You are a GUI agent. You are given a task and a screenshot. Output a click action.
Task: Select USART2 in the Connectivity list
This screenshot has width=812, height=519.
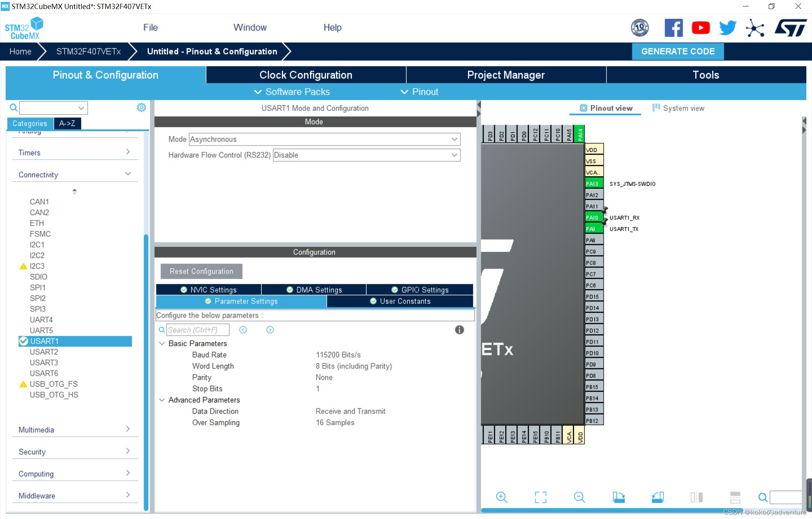[44, 352]
